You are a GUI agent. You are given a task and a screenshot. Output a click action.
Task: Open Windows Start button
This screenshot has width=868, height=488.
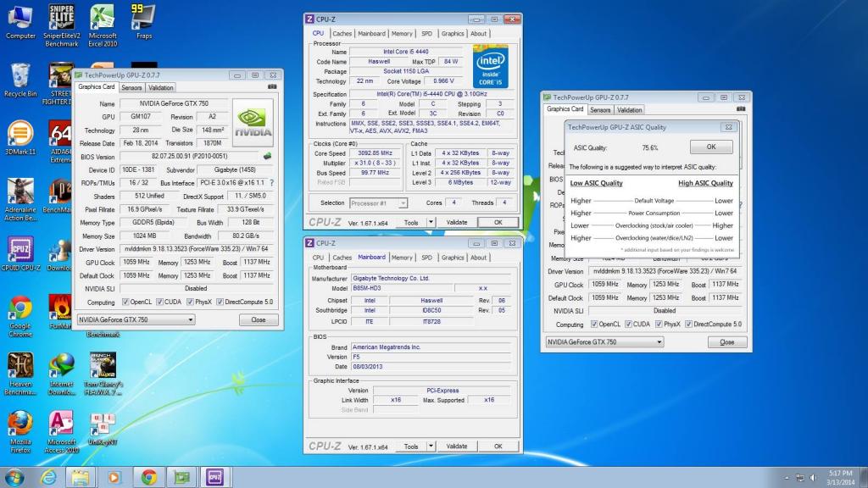click(x=14, y=477)
